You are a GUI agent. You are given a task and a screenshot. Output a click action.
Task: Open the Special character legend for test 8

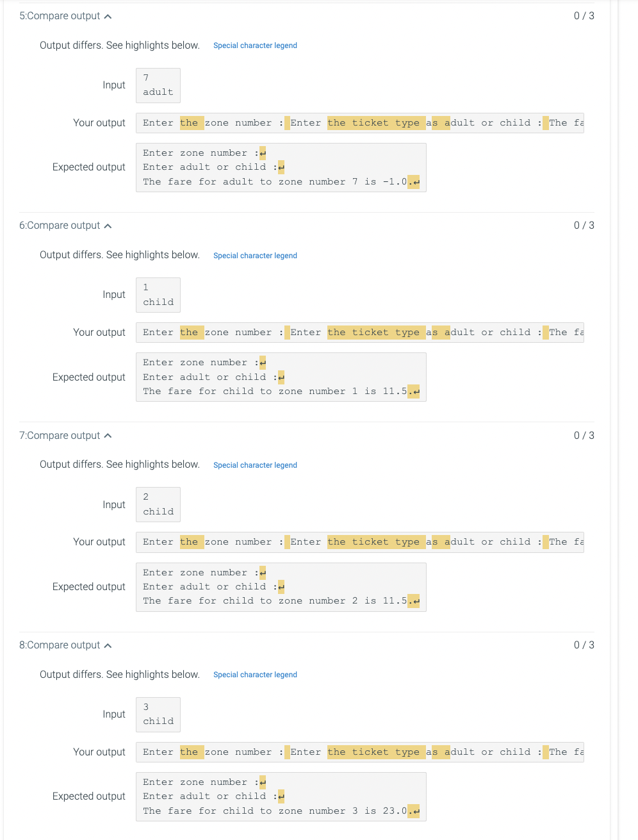(x=255, y=674)
